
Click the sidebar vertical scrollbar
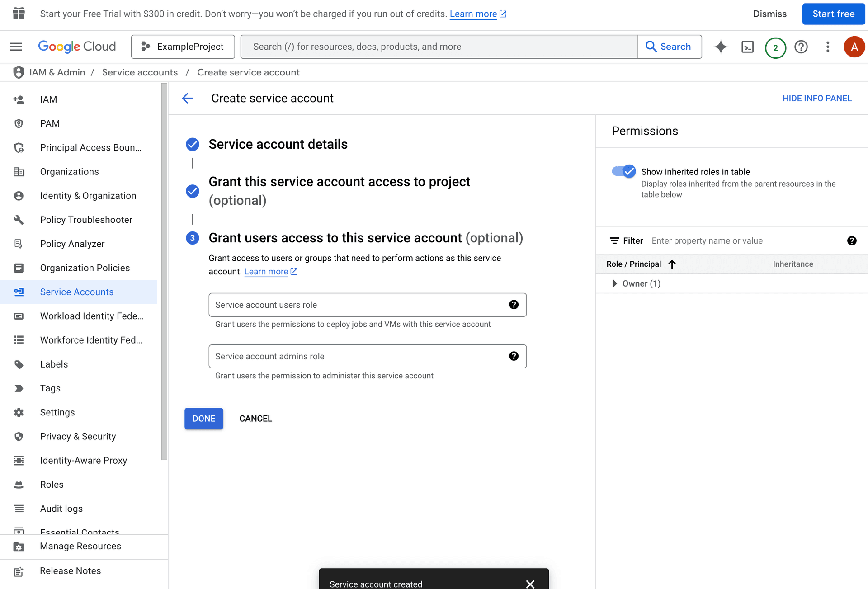pos(164,271)
